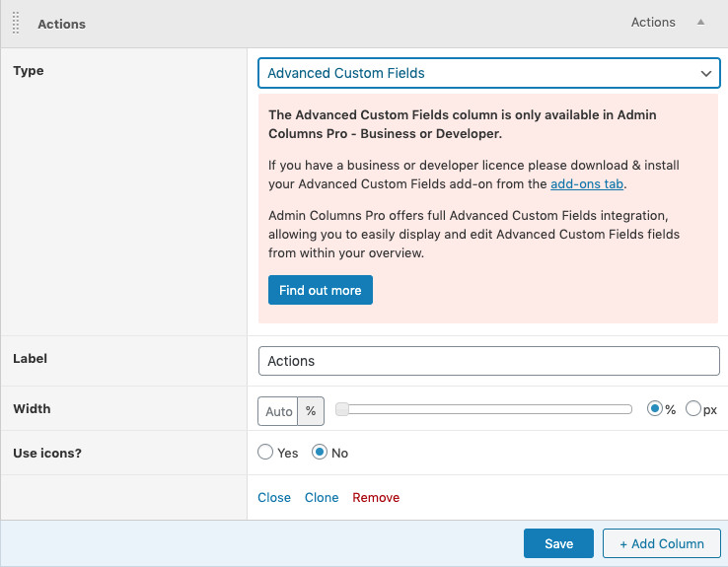
Task: Click the Auto width input box
Action: coord(278,411)
